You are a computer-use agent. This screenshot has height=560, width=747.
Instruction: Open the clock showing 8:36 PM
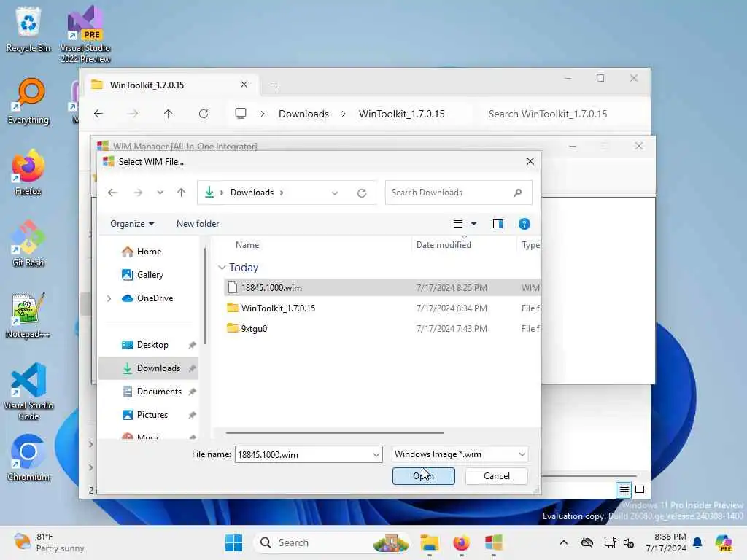pyautogui.click(x=666, y=542)
